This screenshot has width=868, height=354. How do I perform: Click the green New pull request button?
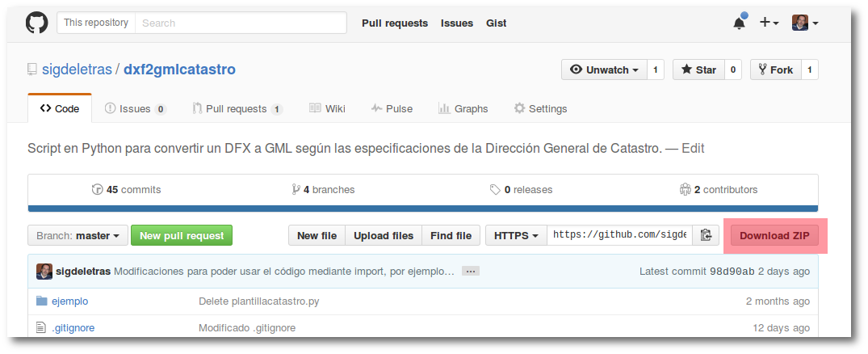pyautogui.click(x=182, y=235)
